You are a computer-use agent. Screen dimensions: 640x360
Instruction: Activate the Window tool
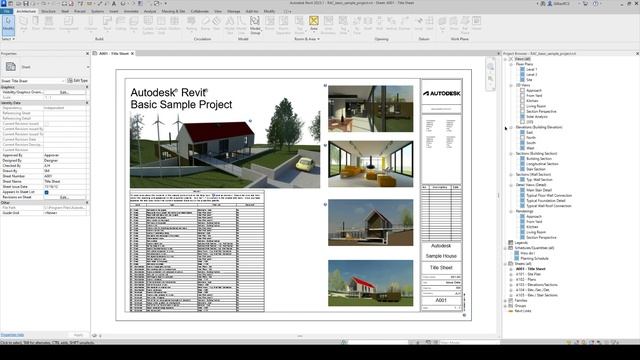(x=49, y=24)
